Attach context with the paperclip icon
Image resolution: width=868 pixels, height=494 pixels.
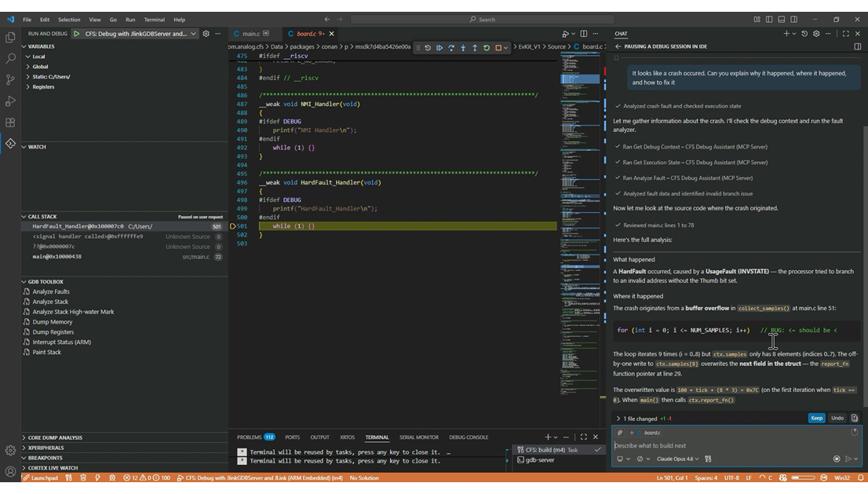point(620,433)
